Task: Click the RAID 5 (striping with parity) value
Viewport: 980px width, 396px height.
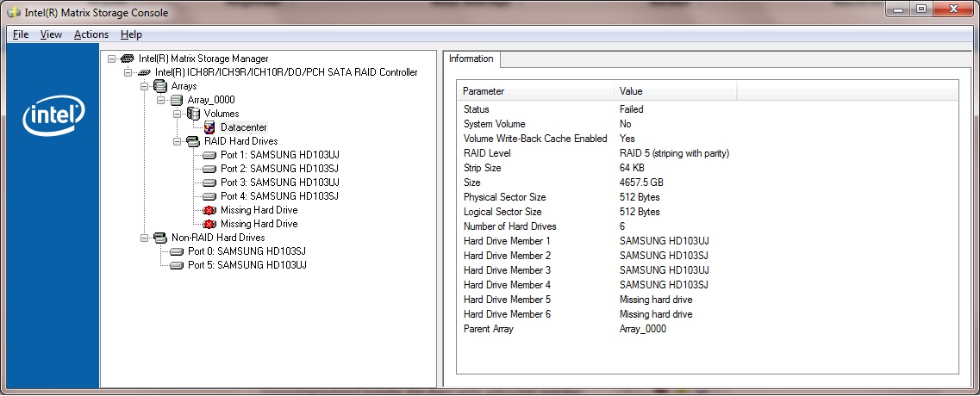Action: (x=674, y=153)
